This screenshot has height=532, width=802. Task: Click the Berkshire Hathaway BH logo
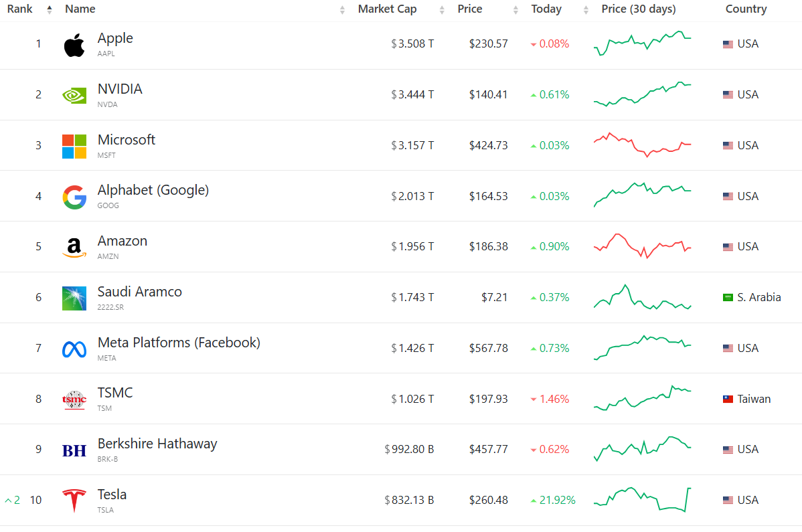(x=74, y=450)
